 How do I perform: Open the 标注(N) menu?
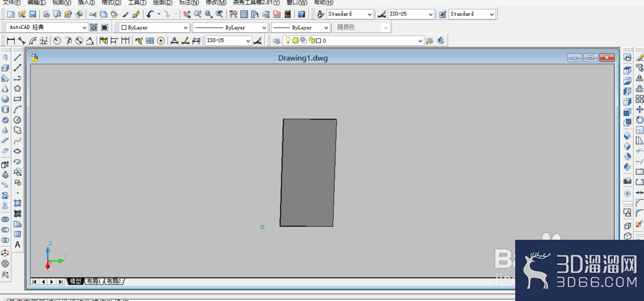coord(189,3)
